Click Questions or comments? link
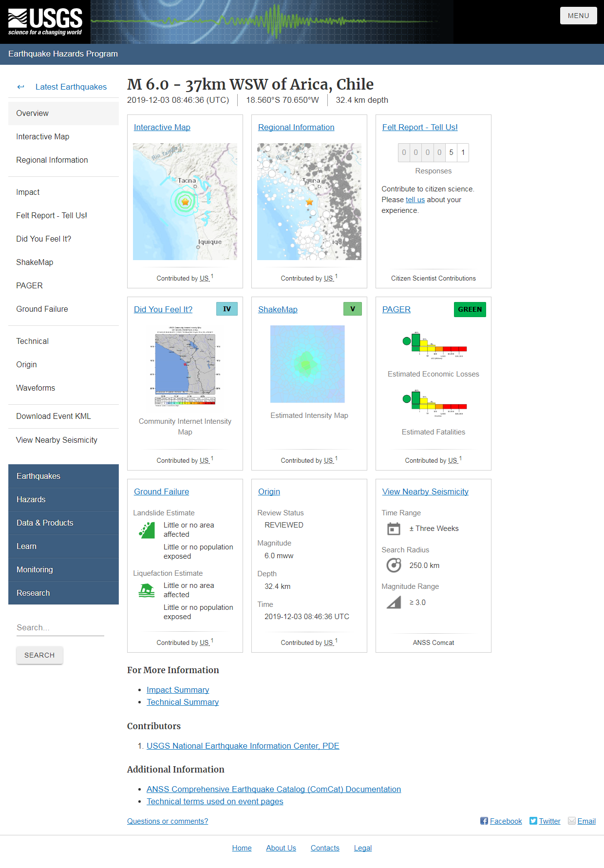This screenshot has width=604, height=868. 168,821
